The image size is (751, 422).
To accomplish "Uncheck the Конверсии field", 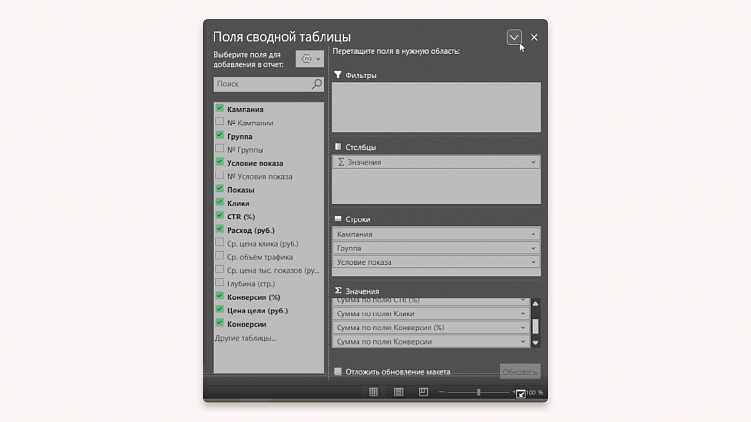I will (x=219, y=323).
